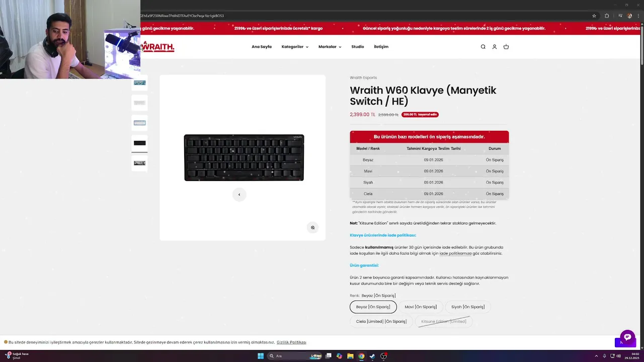Select the first teal keyboard thumbnail
The image size is (644, 362).
pos(139,83)
